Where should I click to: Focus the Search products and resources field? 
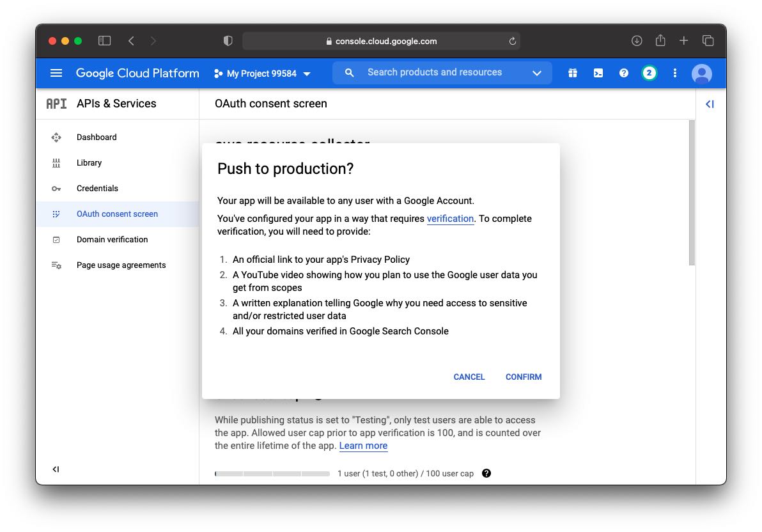click(435, 72)
